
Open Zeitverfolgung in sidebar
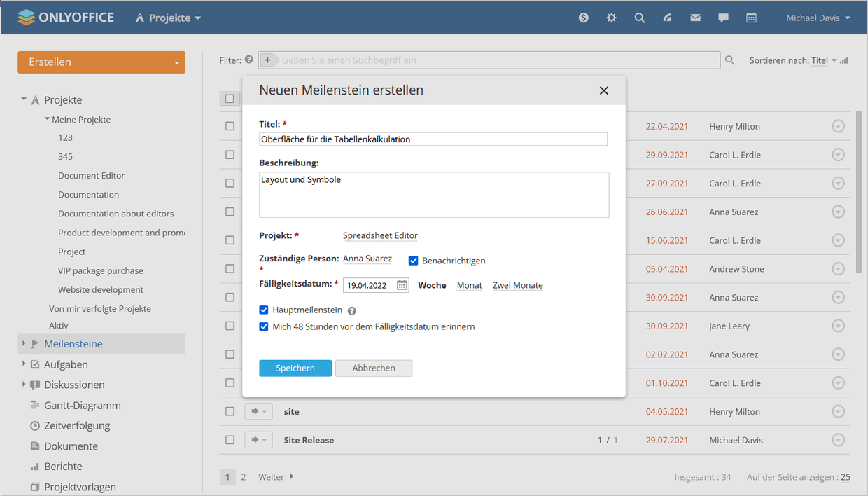click(77, 425)
